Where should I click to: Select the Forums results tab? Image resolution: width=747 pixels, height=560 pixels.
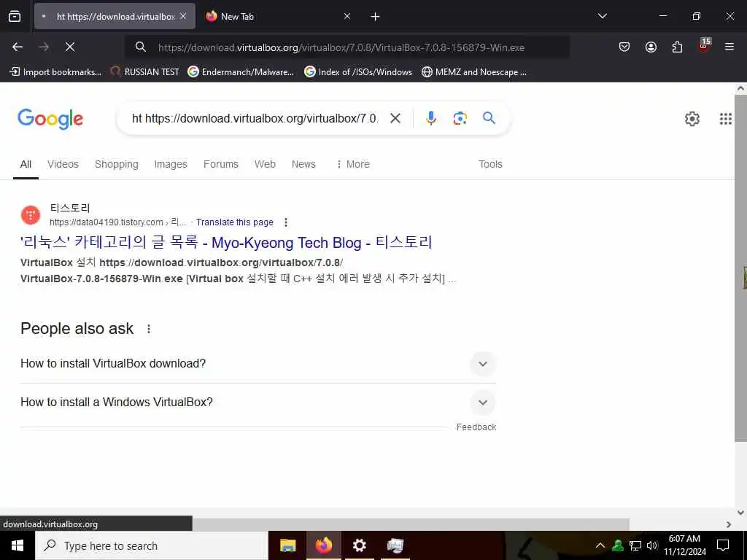tap(220, 164)
